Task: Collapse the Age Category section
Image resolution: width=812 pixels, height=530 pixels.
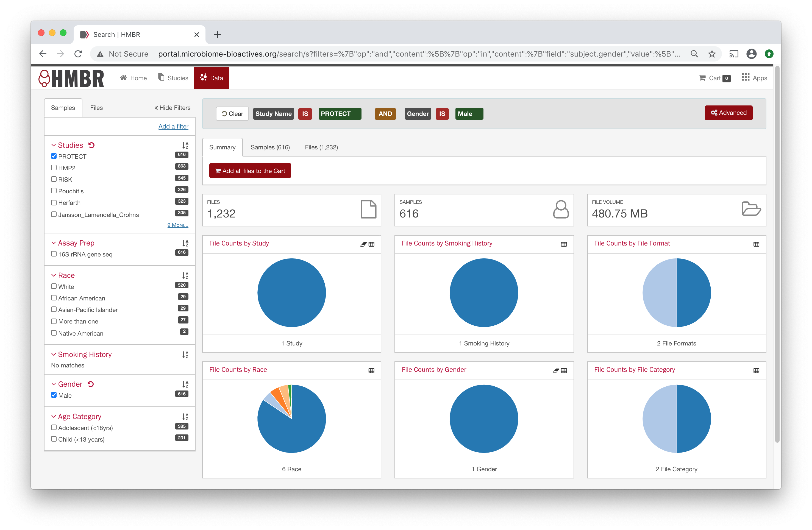Action: [x=54, y=416]
